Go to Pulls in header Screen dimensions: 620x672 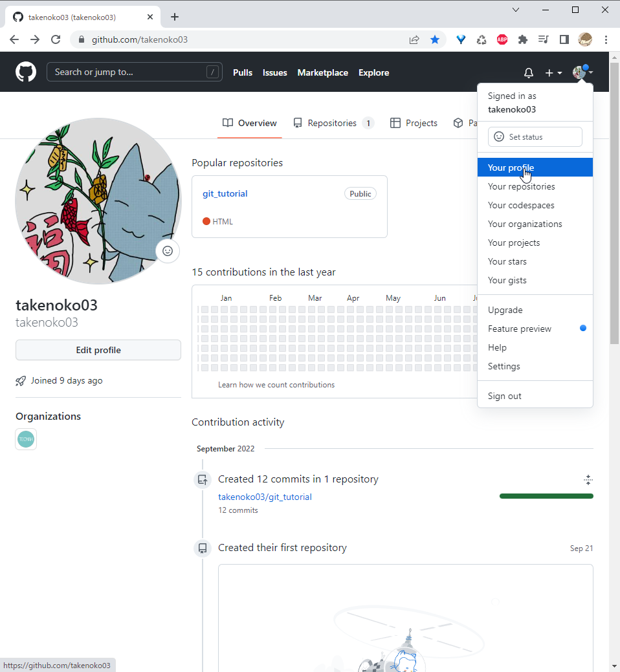point(243,73)
